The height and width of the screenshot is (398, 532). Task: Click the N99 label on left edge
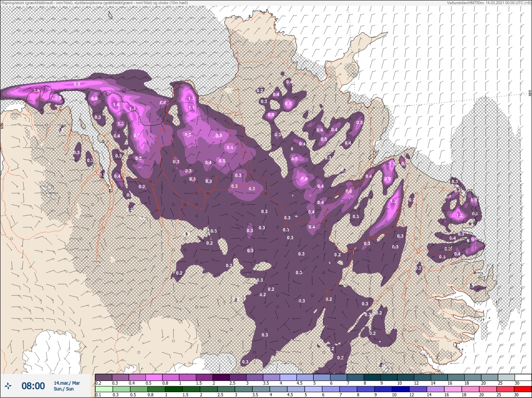coord(2,125)
